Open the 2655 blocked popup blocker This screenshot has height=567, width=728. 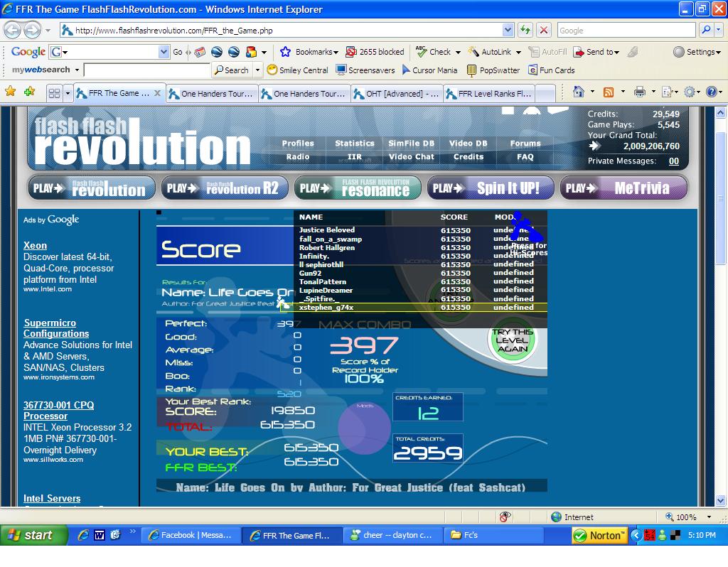tap(375, 52)
